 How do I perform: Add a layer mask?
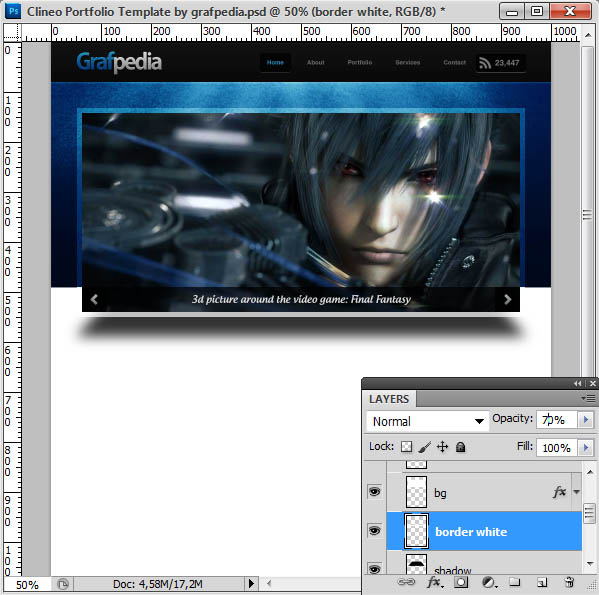pos(461,582)
